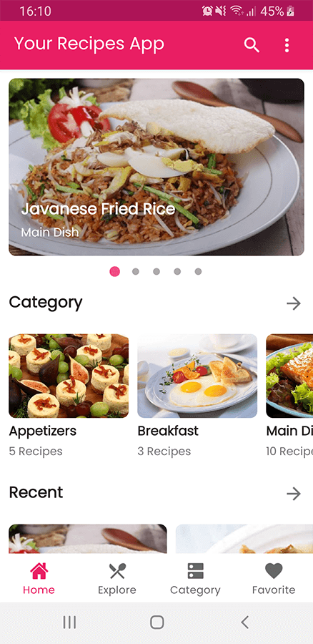Open Explore fork and spoon icon
Viewport: 313px width, 644px height.
tap(117, 571)
